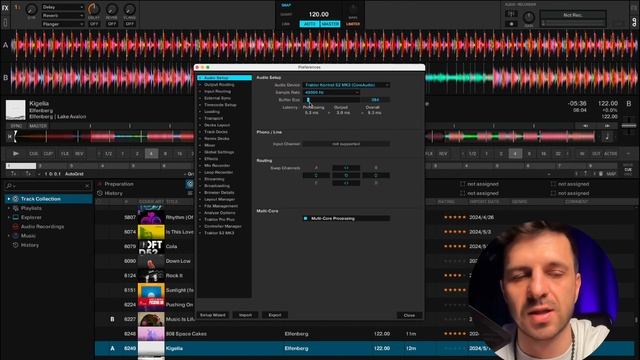Open Decks Layout preferences page
640x360 pixels.
pyautogui.click(x=217, y=125)
